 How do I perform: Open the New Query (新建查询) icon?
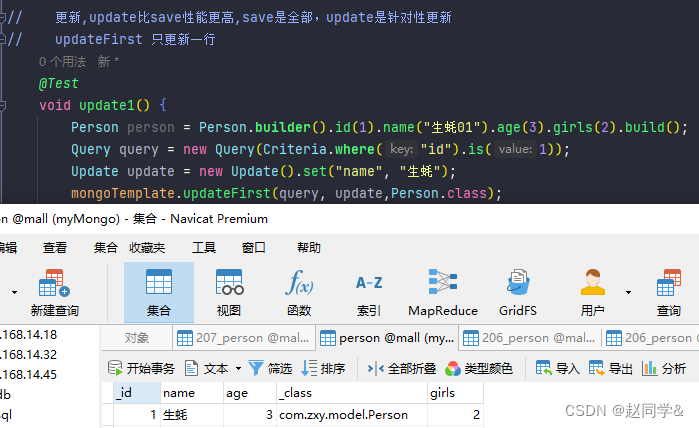click(x=54, y=292)
